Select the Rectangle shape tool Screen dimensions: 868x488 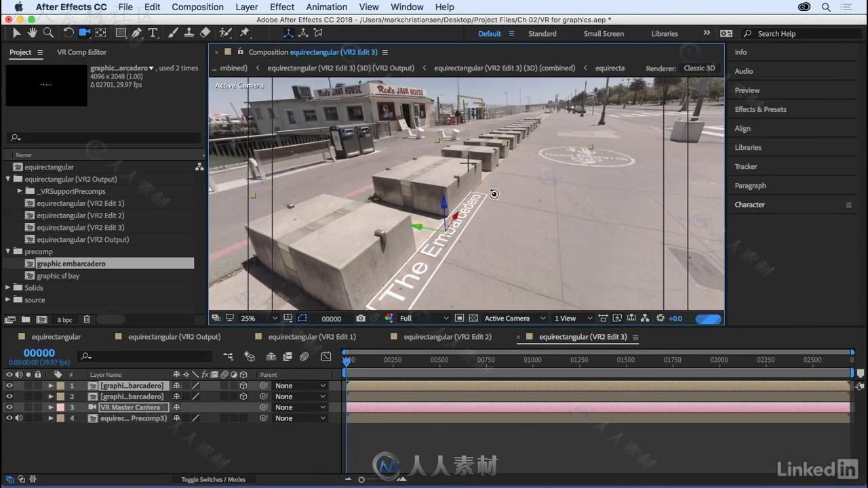[x=121, y=33]
